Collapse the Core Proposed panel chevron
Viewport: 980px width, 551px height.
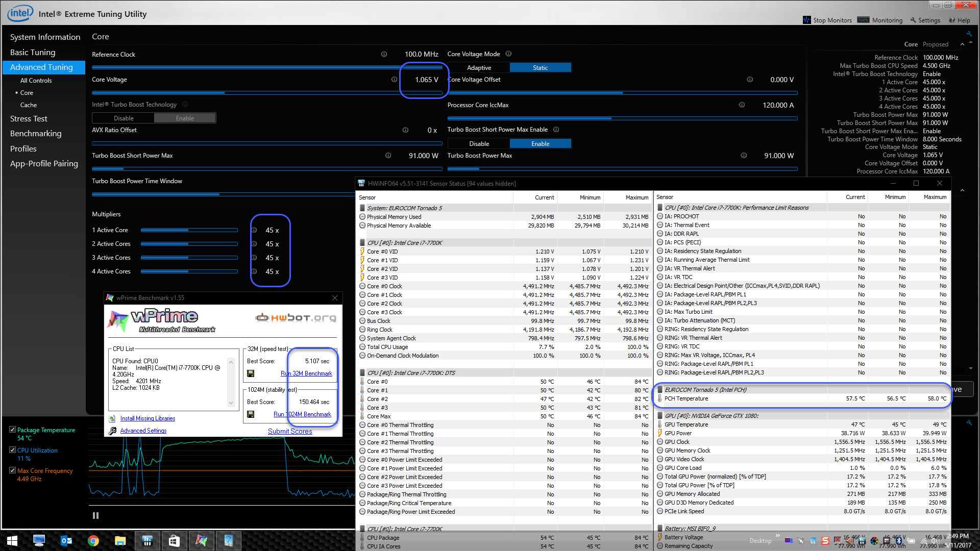point(962,44)
